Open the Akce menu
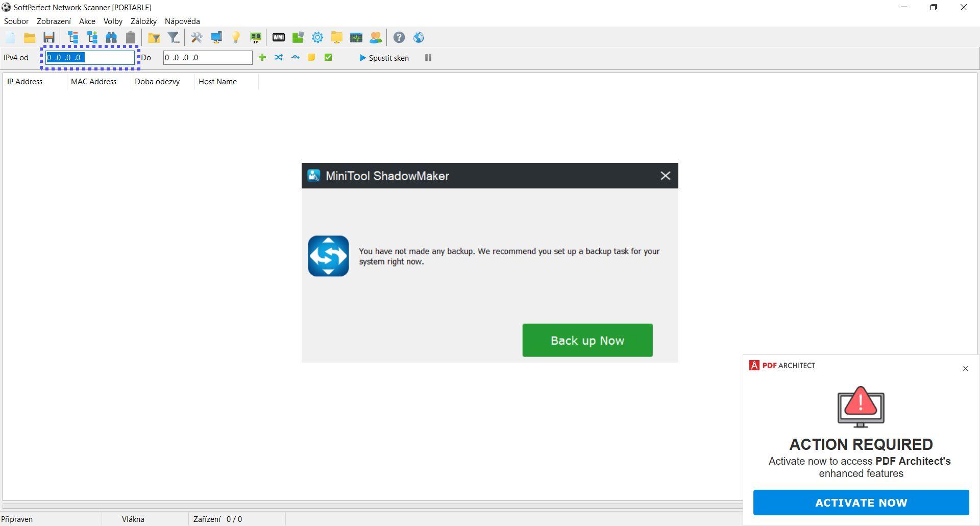The width and height of the screenshot is (980, 526). pyautogui.click(x=87, y=21)
